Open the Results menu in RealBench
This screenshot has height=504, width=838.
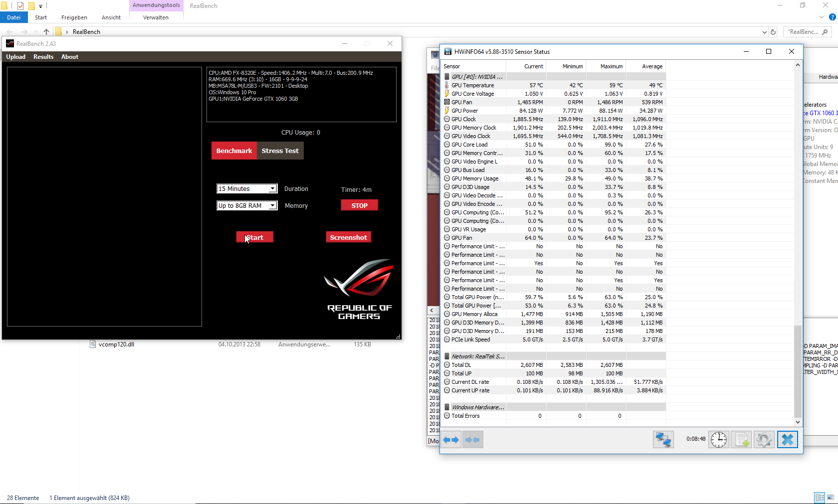[43, 57]
